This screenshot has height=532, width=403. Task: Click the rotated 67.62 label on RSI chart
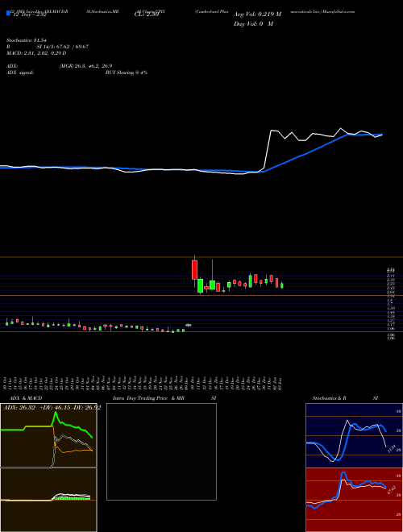click(x=392, y=490)
